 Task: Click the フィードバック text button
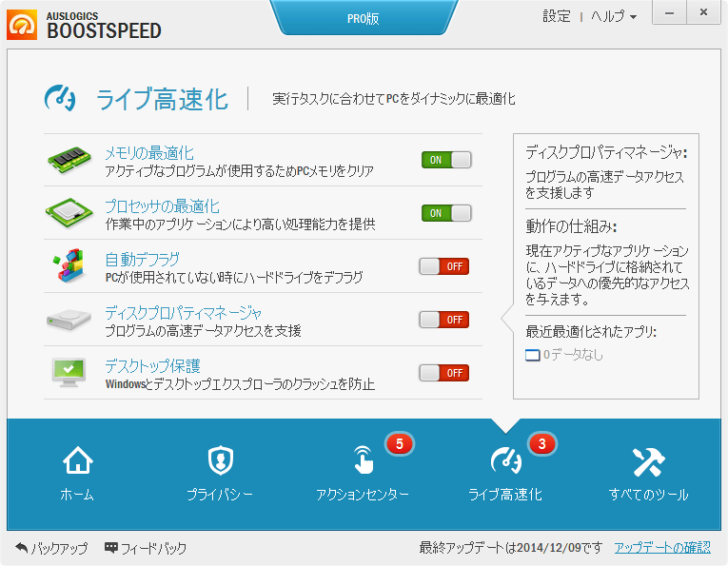(x=153, y=548)
